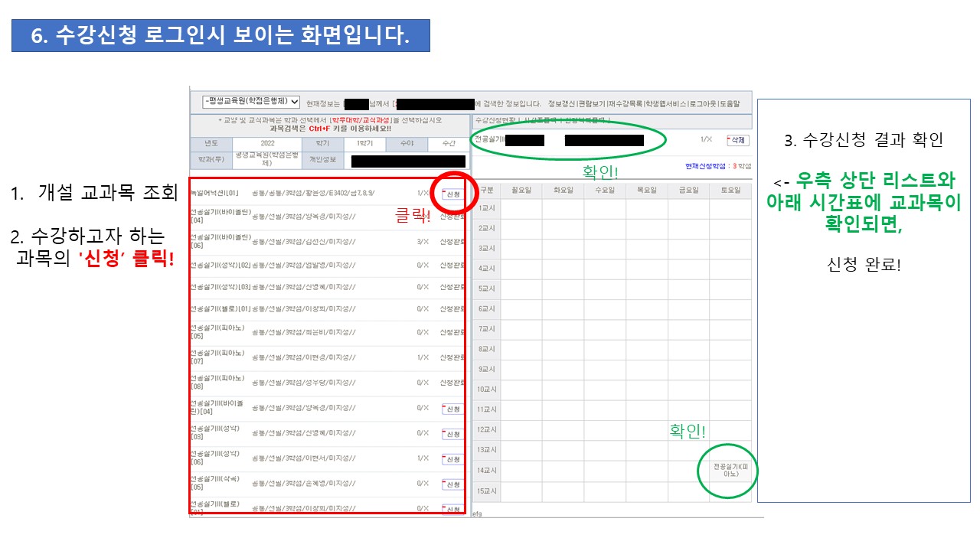Click the slide title 수강신청 로그인시 보이는 화면입니다
This screenshot has width=980, height=551.
point(220,37)
